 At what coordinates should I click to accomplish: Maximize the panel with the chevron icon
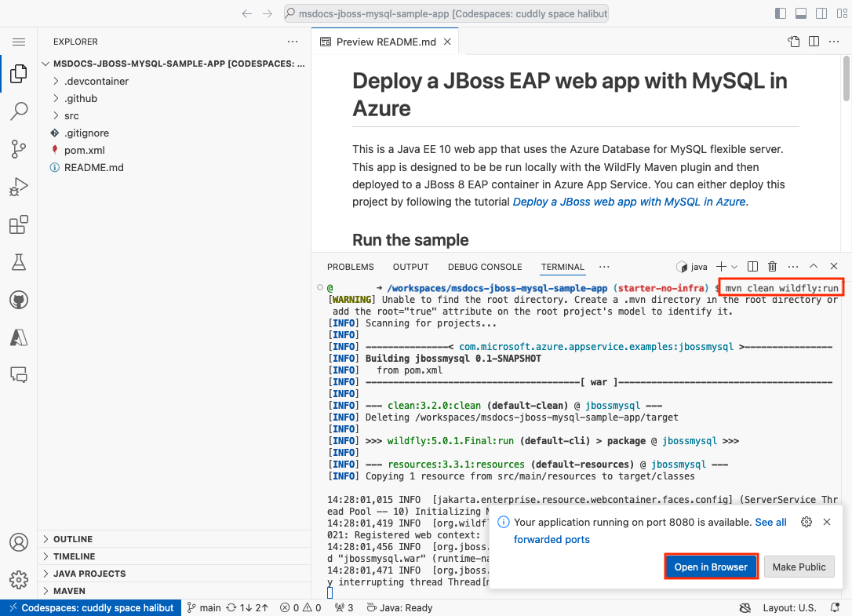[813, 266]
